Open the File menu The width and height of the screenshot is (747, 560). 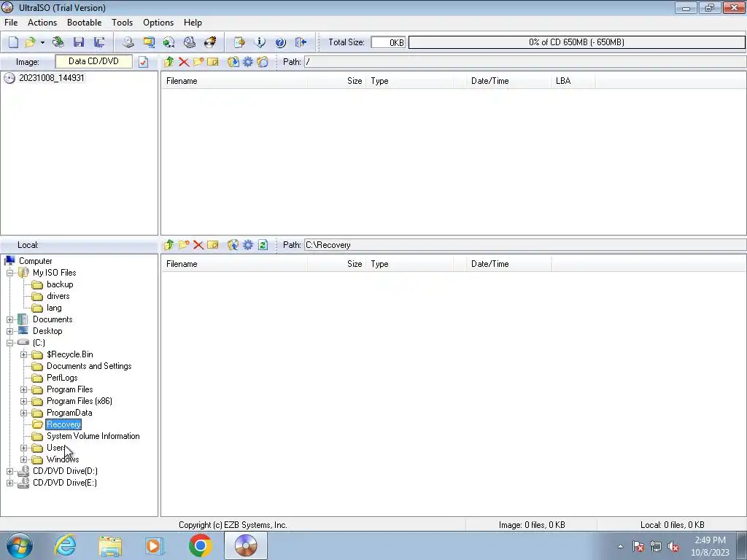coord(11,23)
